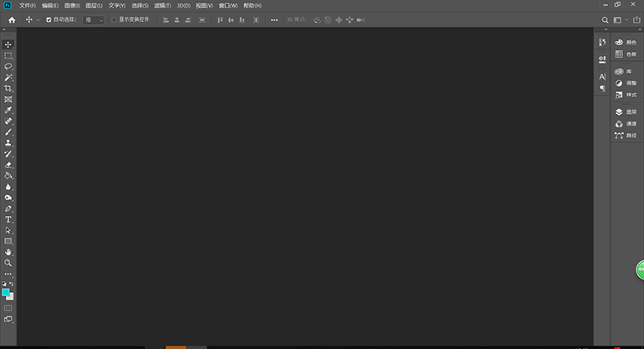Select the Path Selection tool
This screenshot has width=644, height=349.
tap(8, 230)
